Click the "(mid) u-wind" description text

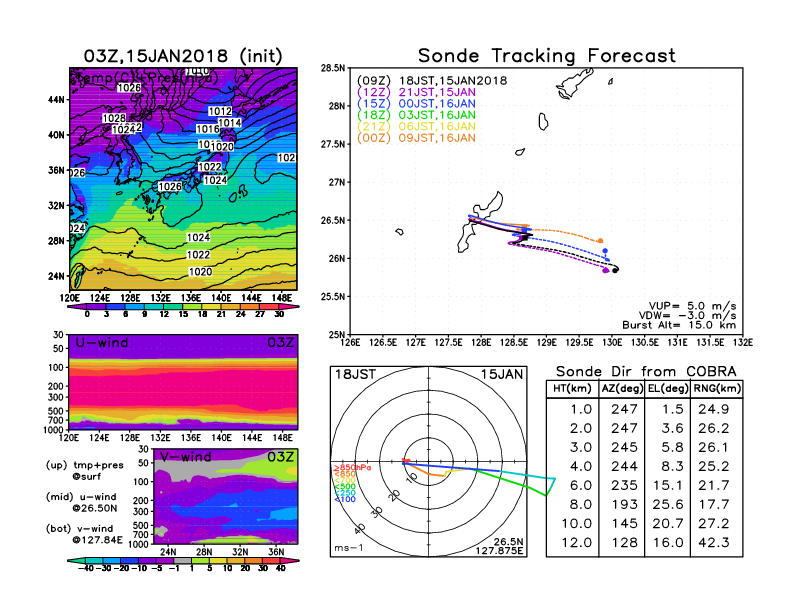[x=81, y=497]
